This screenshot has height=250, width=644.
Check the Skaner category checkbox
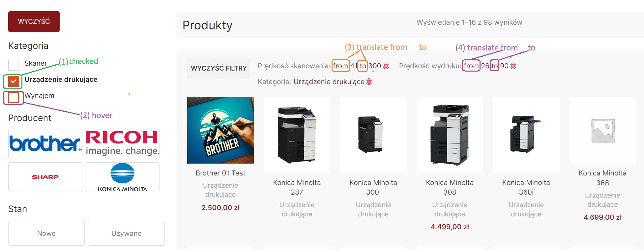(14, 65)
